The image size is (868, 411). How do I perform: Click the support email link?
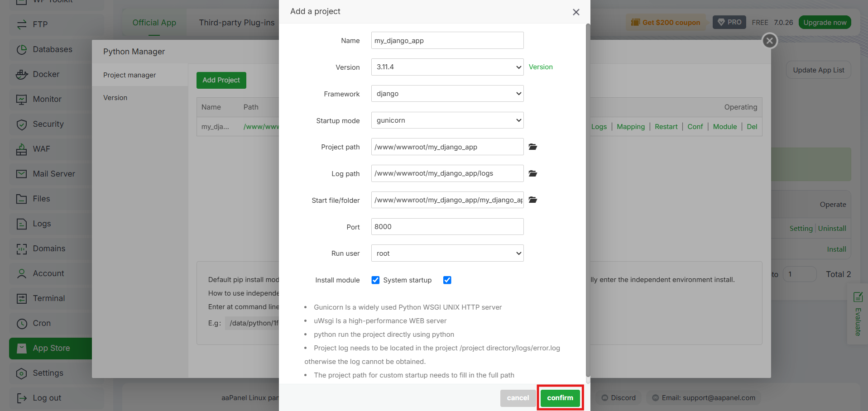[x=709, y=398]
